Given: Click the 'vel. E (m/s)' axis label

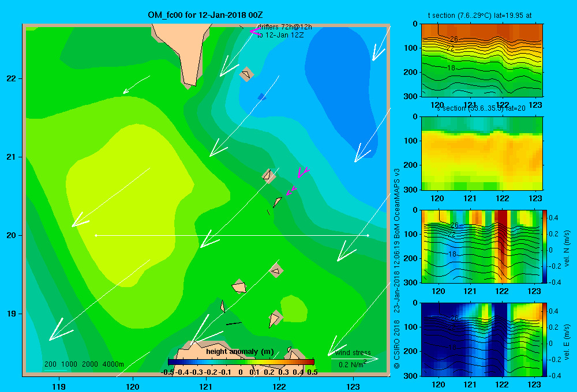Looking at the screenshot, I should [x=567, y=342].
